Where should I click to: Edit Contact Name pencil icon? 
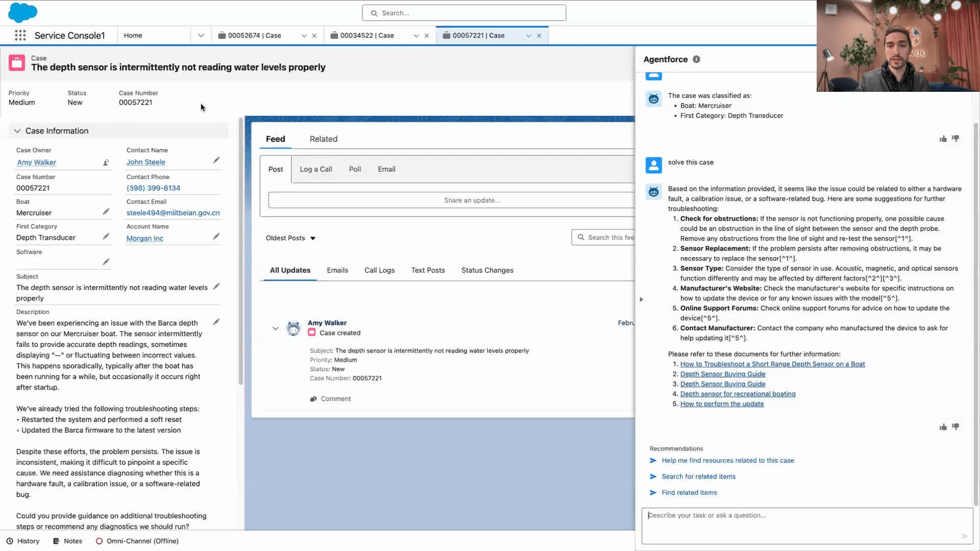[x=216, y=160]
